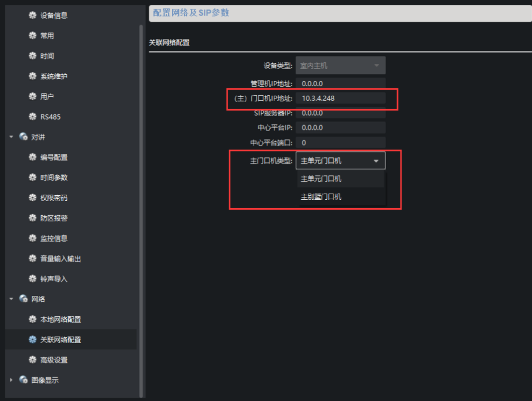
Task: Collapse the 对讲 section
Action: [x=11, y=136]
